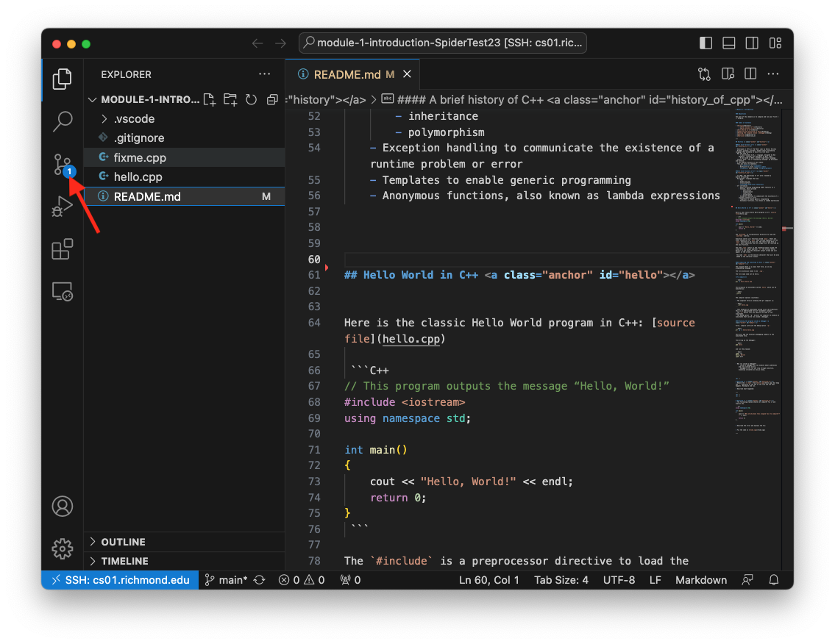Open Problems via errors and warnings count

tap(302, 580)
